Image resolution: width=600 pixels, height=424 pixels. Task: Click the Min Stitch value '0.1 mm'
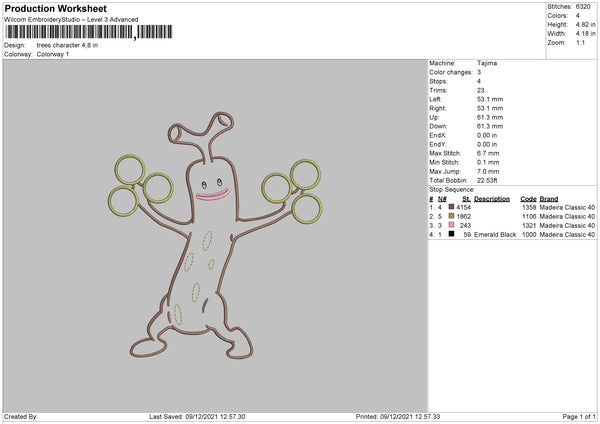[x=488, y=162]
